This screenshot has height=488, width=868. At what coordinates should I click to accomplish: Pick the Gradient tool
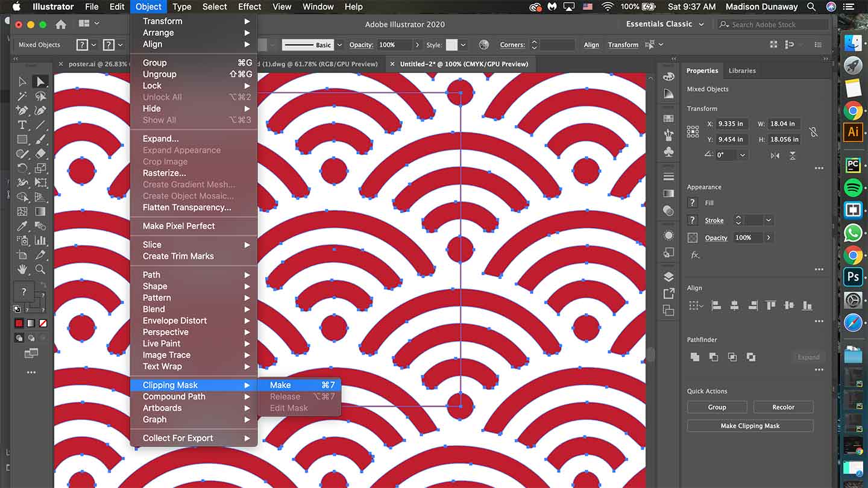(40, 211)
